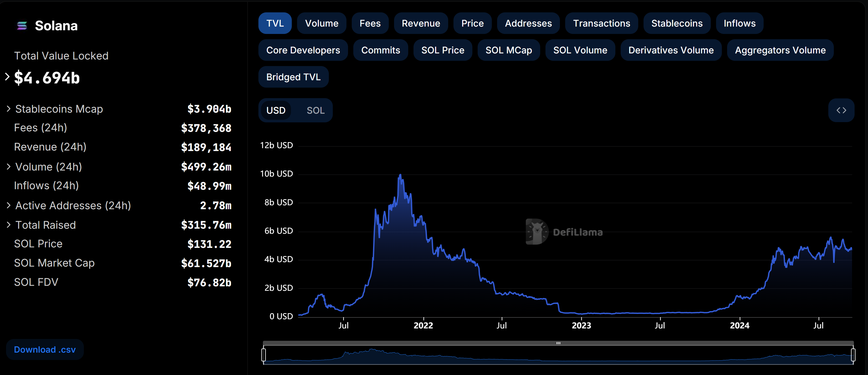
Task: Click the 2022 timeline axis marker
Action: (x=423, y=325)
